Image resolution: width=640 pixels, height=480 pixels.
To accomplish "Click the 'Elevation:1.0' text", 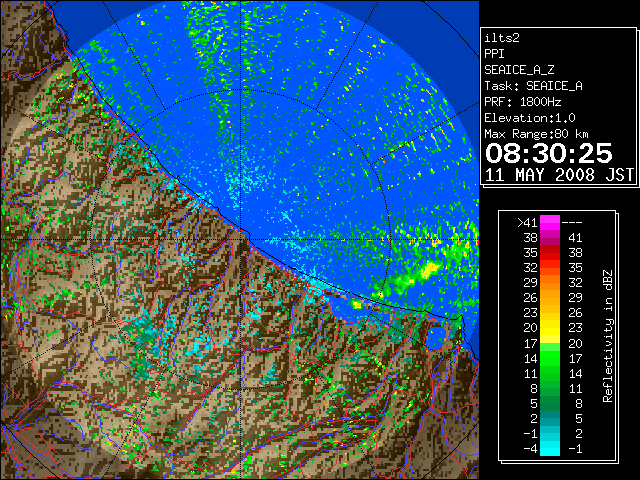I will point(530,118).
